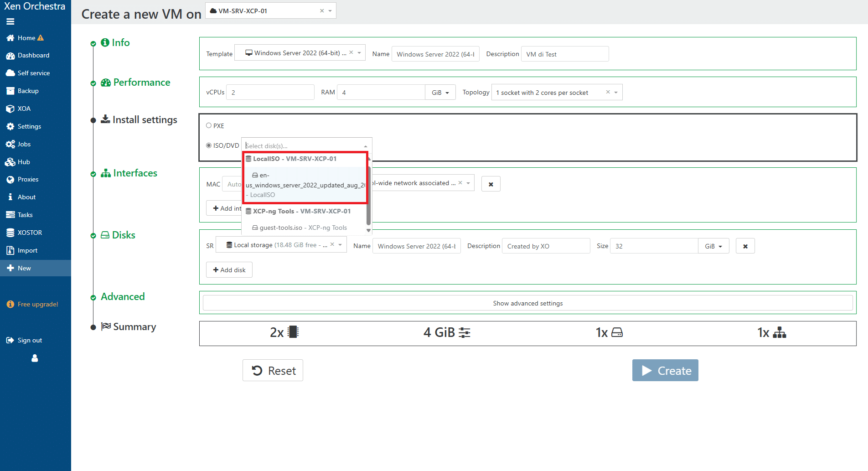Select the PXE radio button

point(209,125)
